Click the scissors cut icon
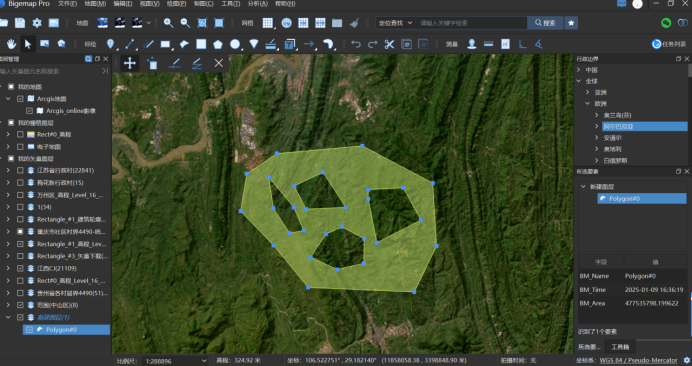Viewport: 692px width, 366px height. 389,44
